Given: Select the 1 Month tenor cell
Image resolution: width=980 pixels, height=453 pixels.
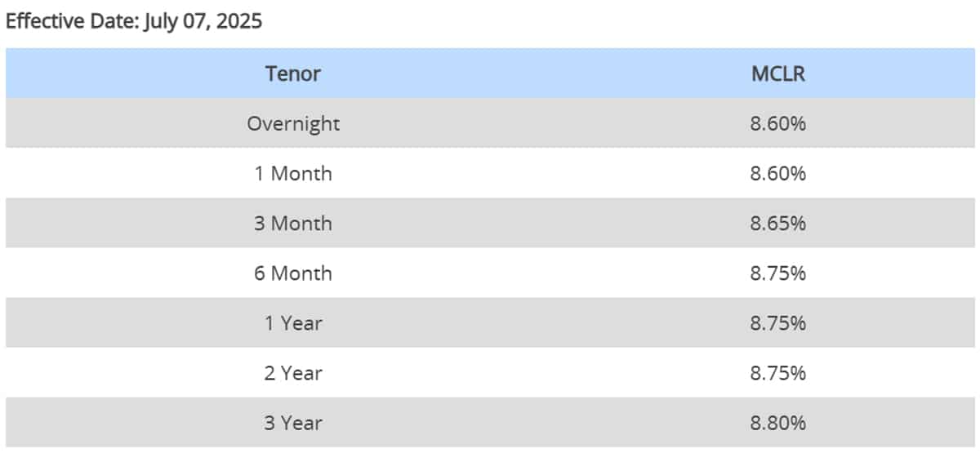Looking at the screenshot, I should (292, 174).
